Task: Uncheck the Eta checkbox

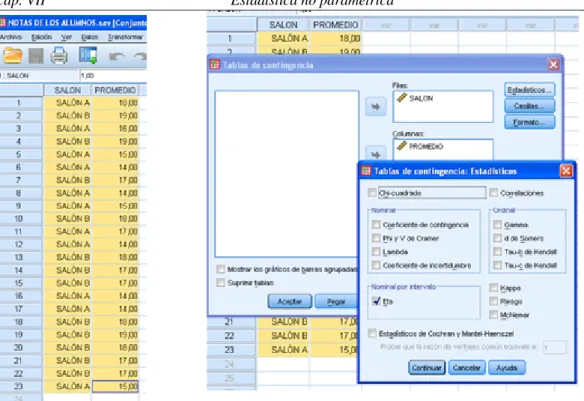Action: coord(376,301)
